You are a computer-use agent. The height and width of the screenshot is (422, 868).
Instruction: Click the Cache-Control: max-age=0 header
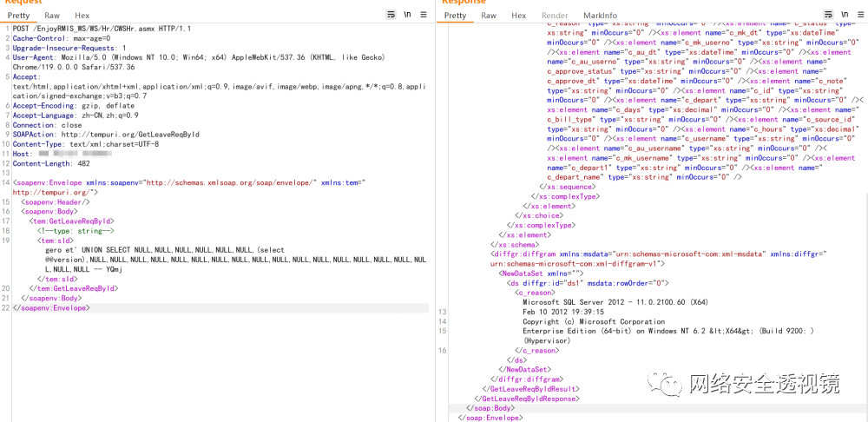pos(62,38)
